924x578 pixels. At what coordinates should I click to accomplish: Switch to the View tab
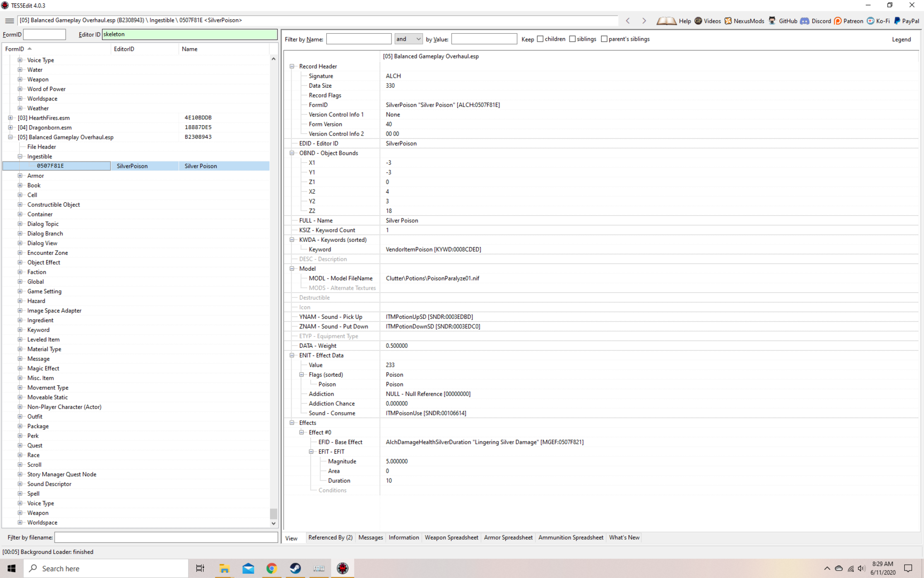click(x=291, y=538)
